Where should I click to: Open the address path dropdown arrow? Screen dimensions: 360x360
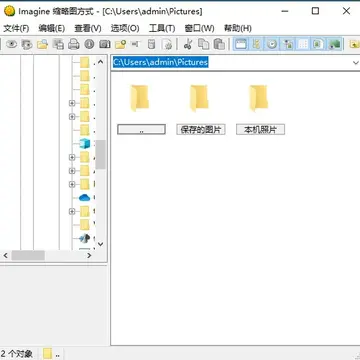(x=356, y=63)
